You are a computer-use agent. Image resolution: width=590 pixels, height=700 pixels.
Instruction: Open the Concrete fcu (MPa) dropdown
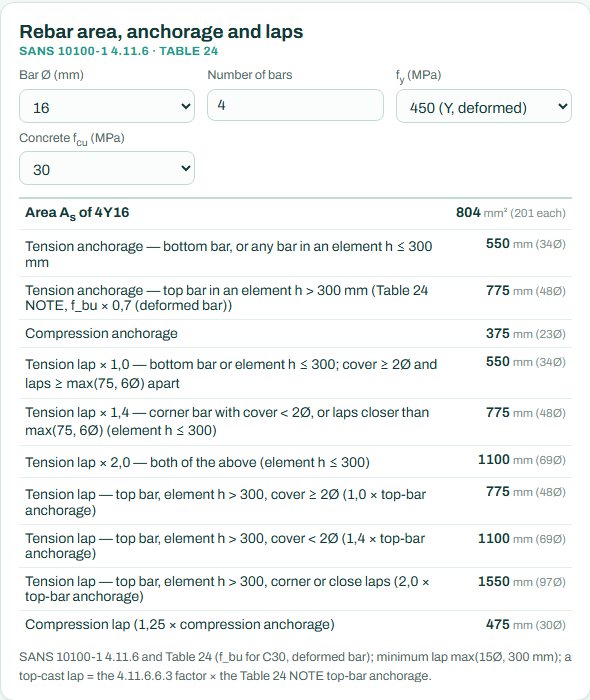107,168
